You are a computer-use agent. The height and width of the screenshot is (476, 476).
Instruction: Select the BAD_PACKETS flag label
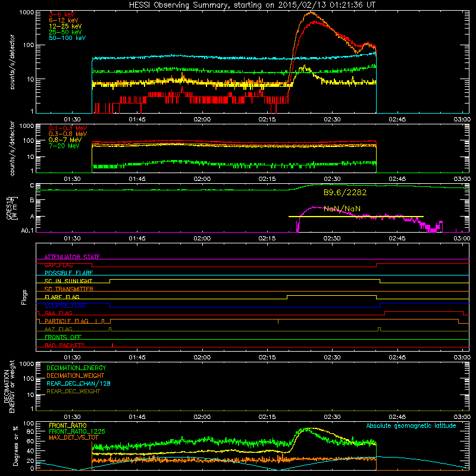(x=65, y=345)
